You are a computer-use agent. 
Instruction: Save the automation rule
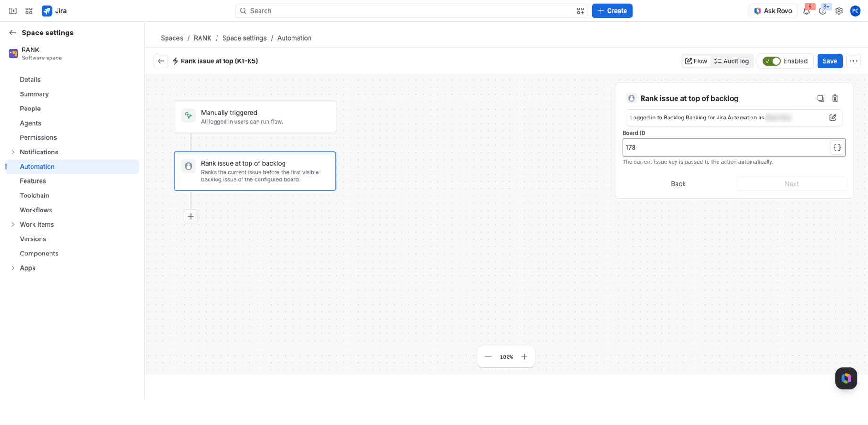coord(829,61)
